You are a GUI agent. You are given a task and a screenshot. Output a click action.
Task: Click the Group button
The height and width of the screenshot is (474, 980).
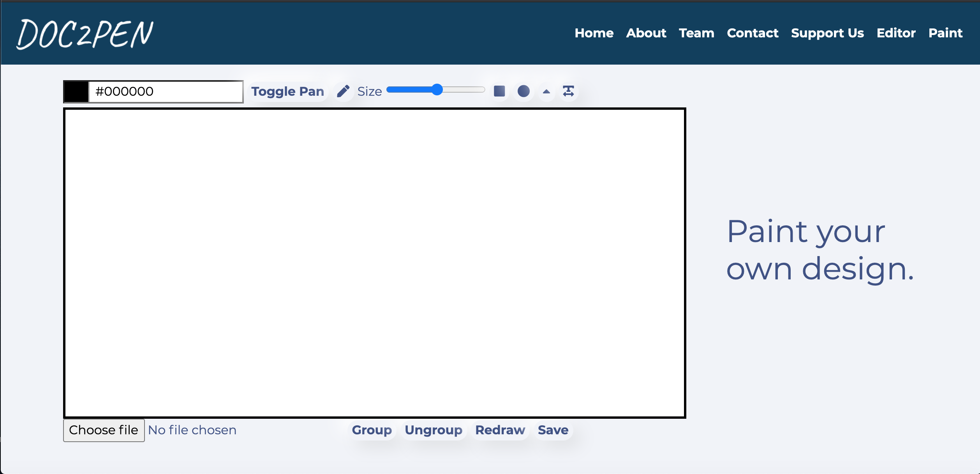[x=372, y=430]
